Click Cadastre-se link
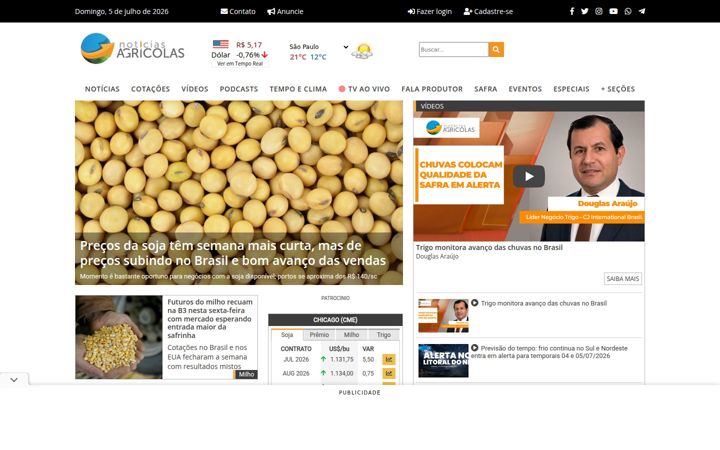720x450 pixels. pyautogui.click(x=488, y=11)
